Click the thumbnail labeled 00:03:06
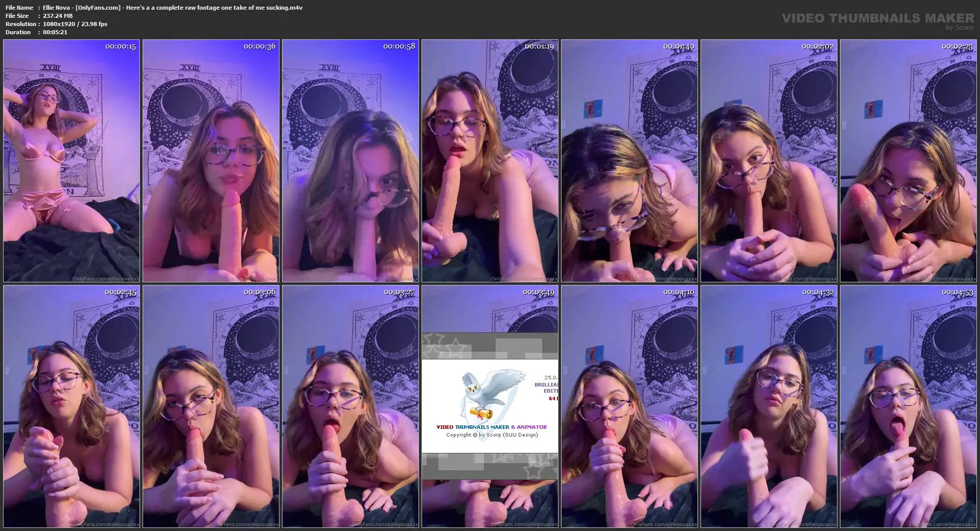This screenshot has height=531, width=980. coord(211,406)
